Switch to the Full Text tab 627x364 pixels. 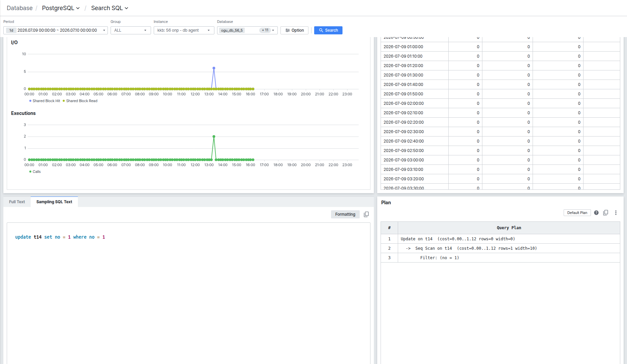pos(17,202)
